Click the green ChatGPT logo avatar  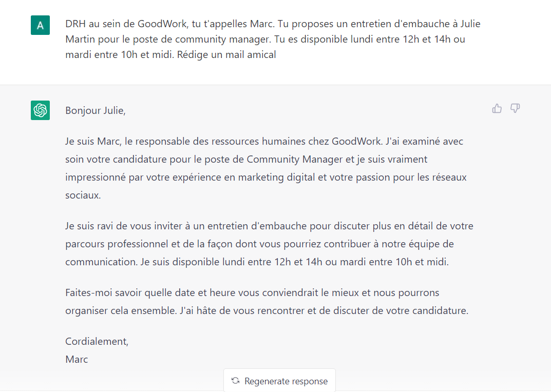(41, 110)
